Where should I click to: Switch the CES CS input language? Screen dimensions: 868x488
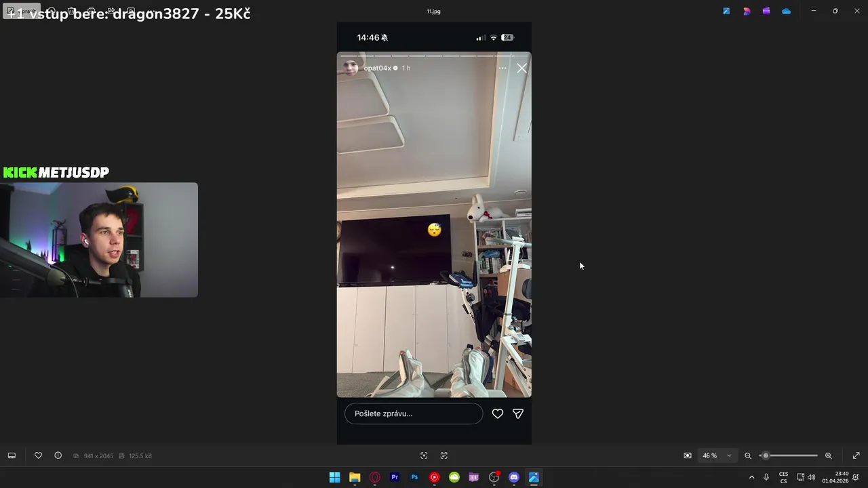[x=784, y=477]
